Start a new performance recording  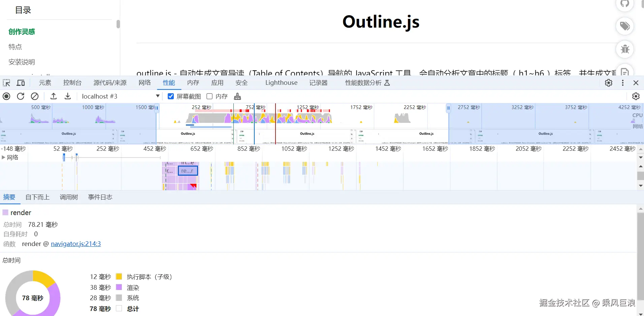pos(6,96)
